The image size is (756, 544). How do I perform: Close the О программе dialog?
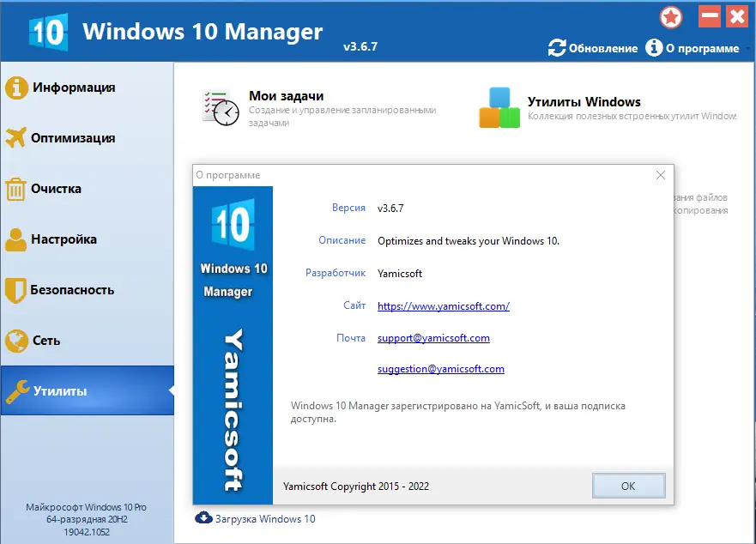(x=660, y=174)
